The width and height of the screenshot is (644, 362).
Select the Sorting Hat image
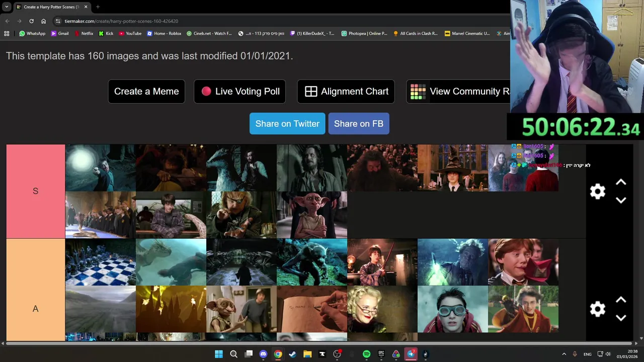point(453,168)
